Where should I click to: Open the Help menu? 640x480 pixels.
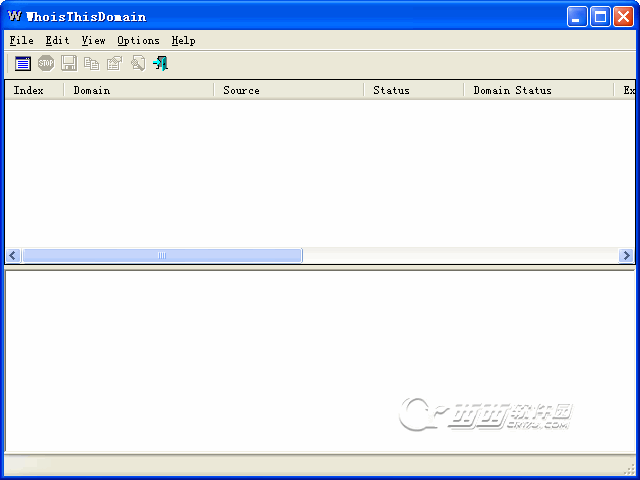tap(183, 40)
